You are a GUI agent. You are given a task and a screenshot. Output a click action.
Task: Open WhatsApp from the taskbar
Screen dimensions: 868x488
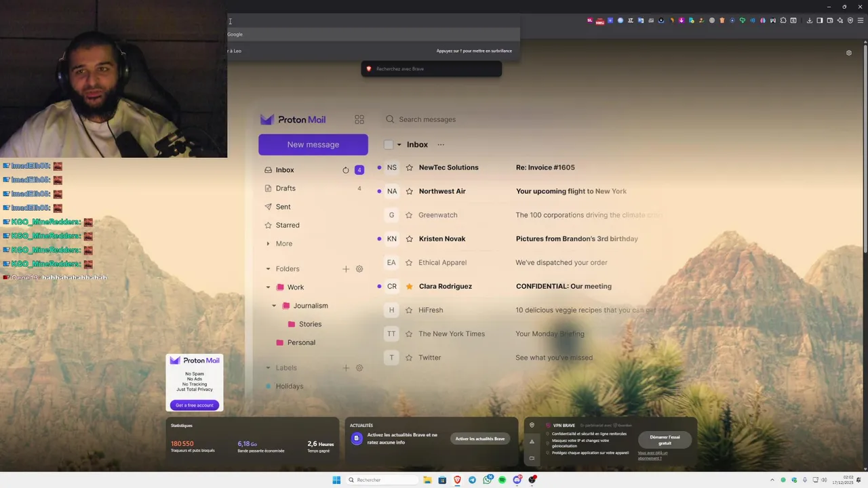pos(488,480)
